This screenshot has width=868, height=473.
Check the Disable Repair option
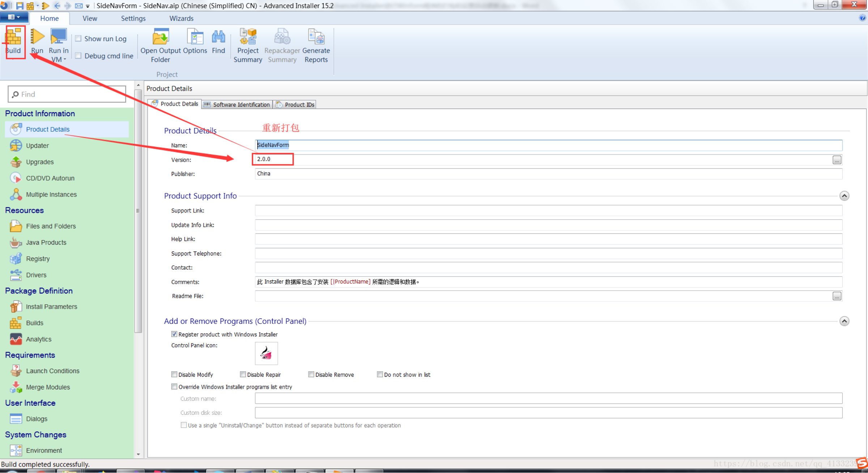243,374
